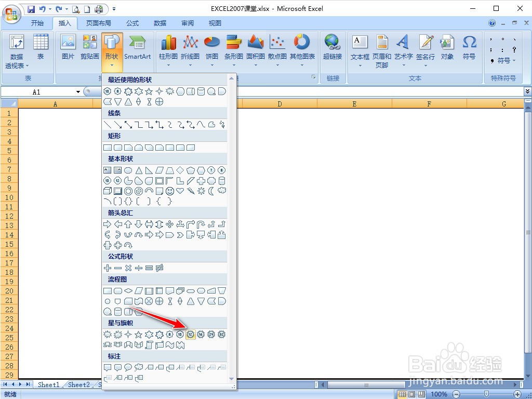Open Excel help via question mark icon
This screenshot has height=399, width=532.
[x=492, y=23]
